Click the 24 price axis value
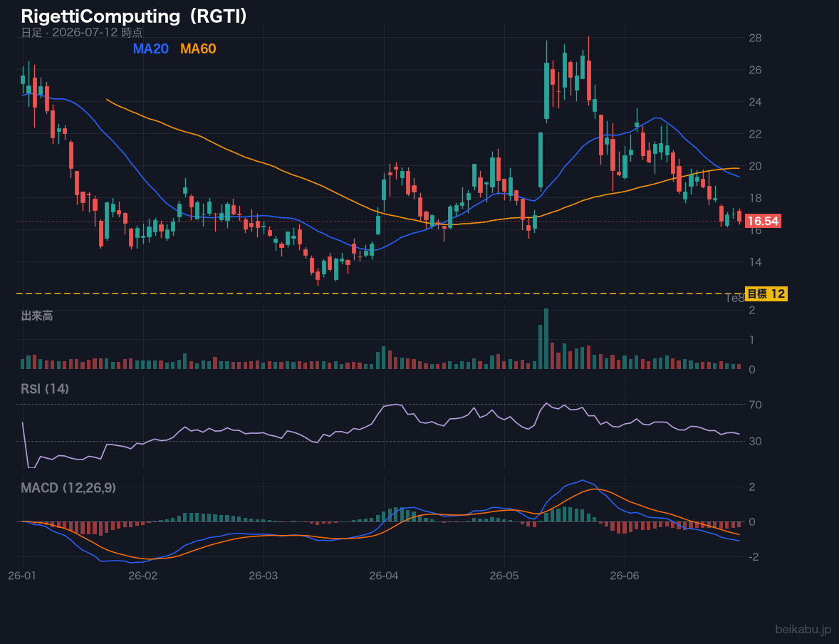The width and height of the screenshot is (839, 644). tap(755, 102)
